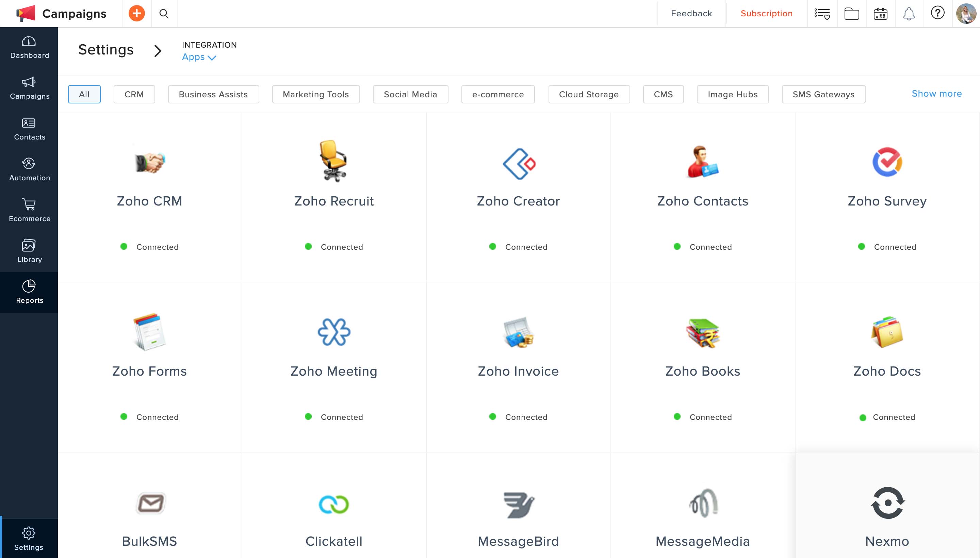Open Settings from the sidebar gear icon
The height and width of the screenshot is (558, 980).
[29, 537]
